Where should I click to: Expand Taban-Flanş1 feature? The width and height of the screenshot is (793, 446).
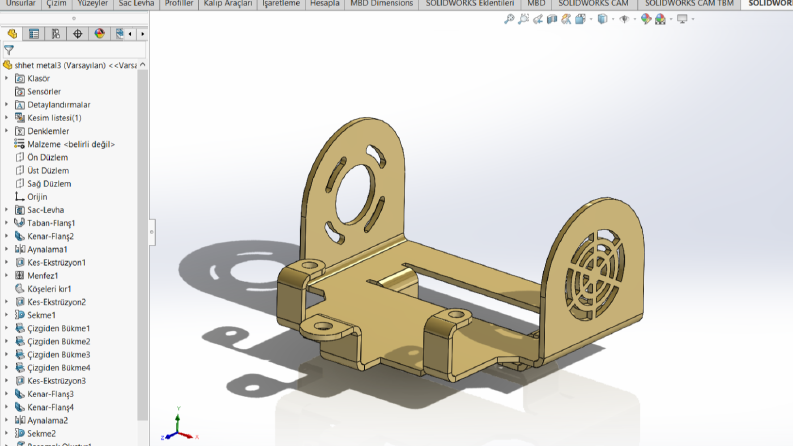click(7, 223)
